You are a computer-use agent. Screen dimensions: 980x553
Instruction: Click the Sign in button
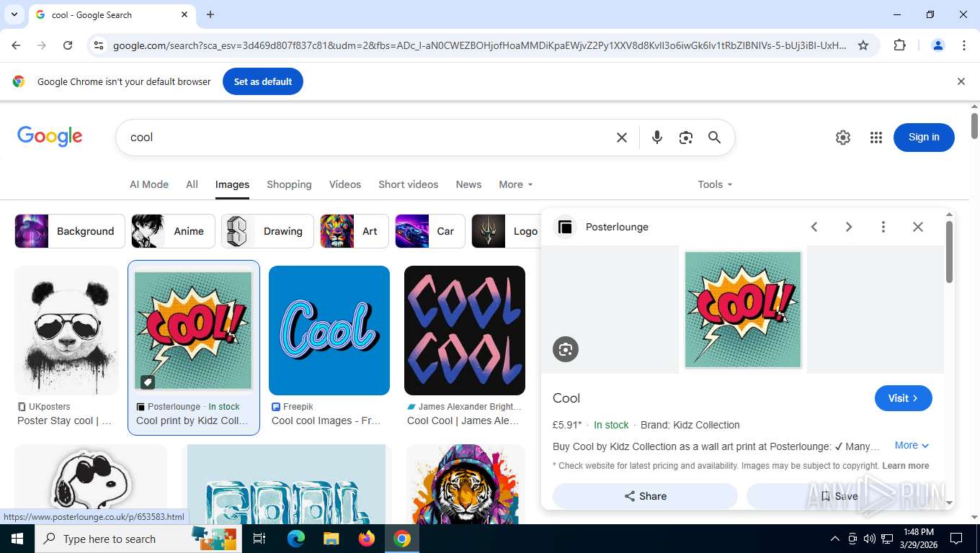coord(924,138)
